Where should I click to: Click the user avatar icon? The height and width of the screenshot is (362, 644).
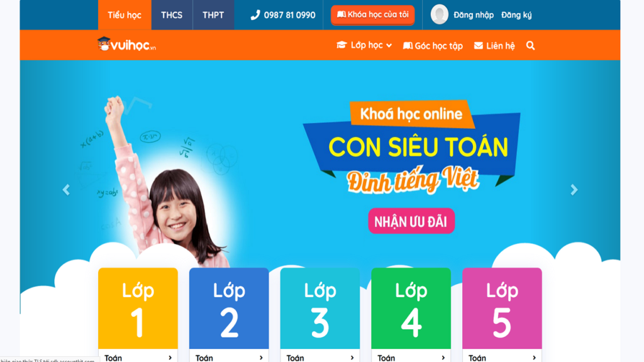point(439,15)
